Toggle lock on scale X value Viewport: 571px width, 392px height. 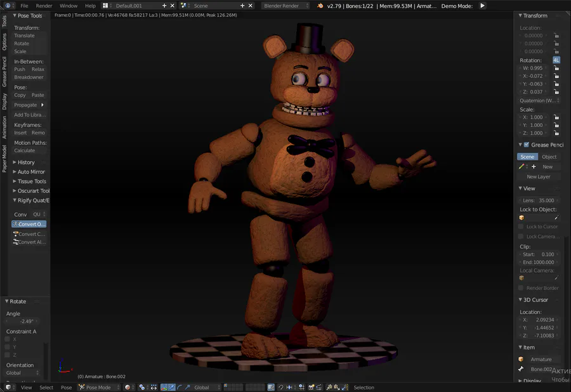556,117
